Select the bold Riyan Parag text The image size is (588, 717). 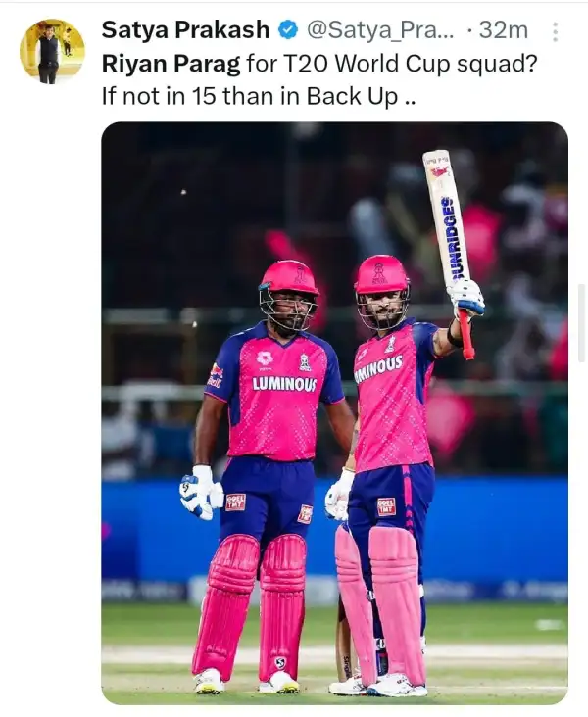171,64
